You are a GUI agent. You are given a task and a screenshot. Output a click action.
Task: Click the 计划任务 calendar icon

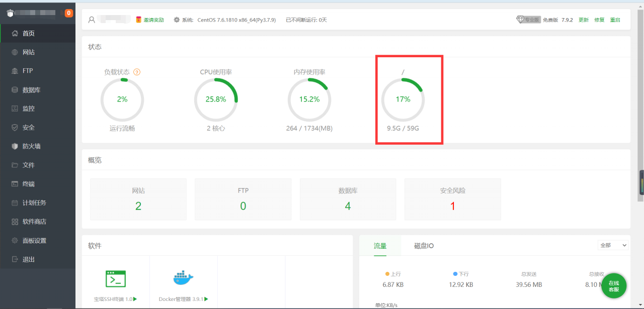pyautogui.click(x=15, y=203)
